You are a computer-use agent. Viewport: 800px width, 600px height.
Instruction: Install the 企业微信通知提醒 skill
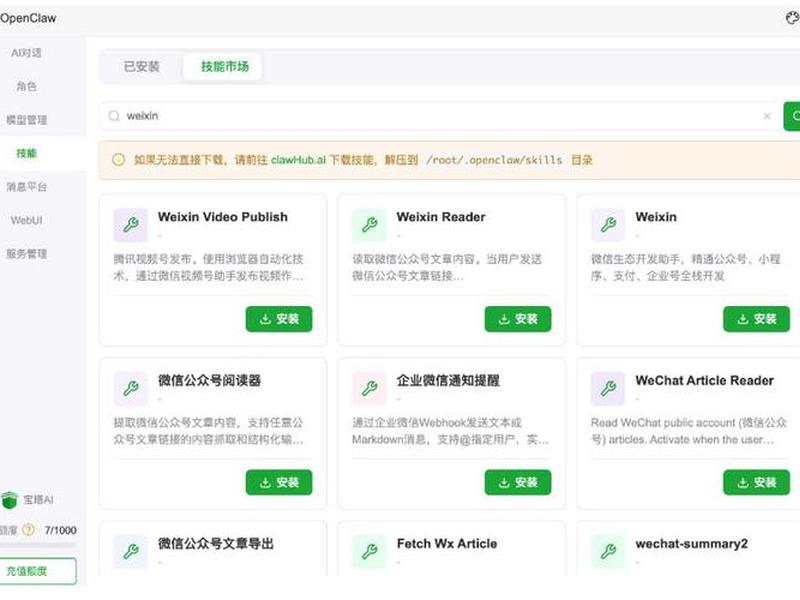click(517, 482)
